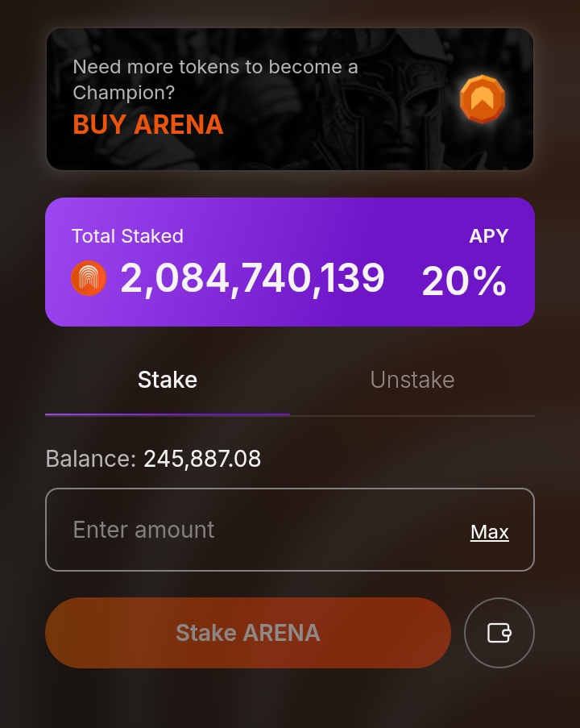Switch to the Unstake tab
580x728 pixels.
pyautogui.click(x=412, y=380)
